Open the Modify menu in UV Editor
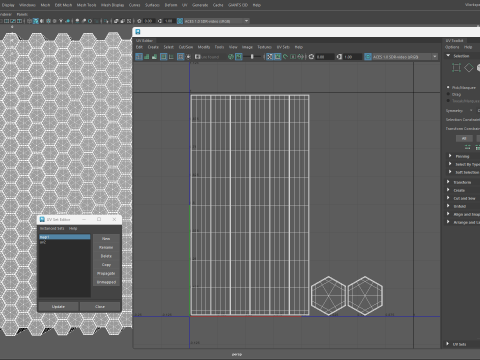The width and height of the screenshot is (480, 360). 204,47
